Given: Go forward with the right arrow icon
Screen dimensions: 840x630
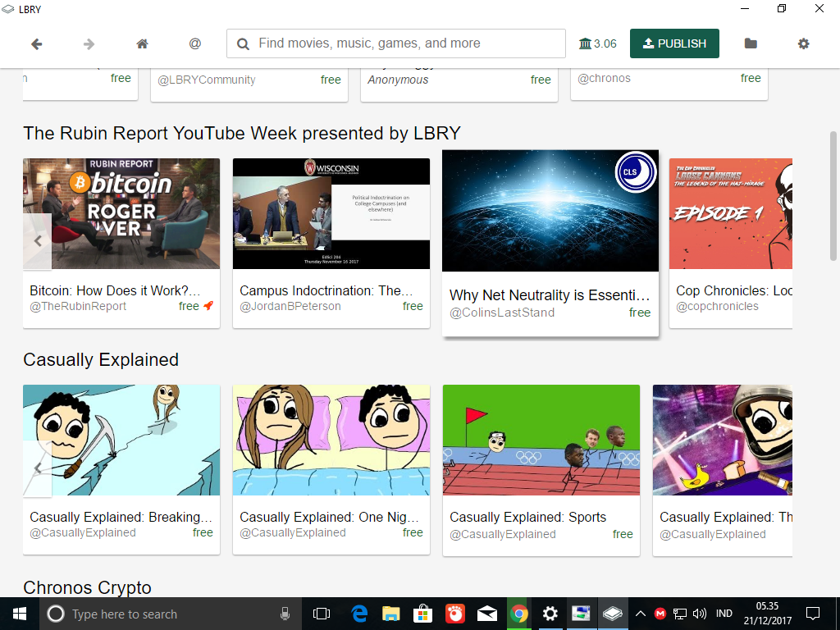Looking at the screenshot, I should (89, 44).
